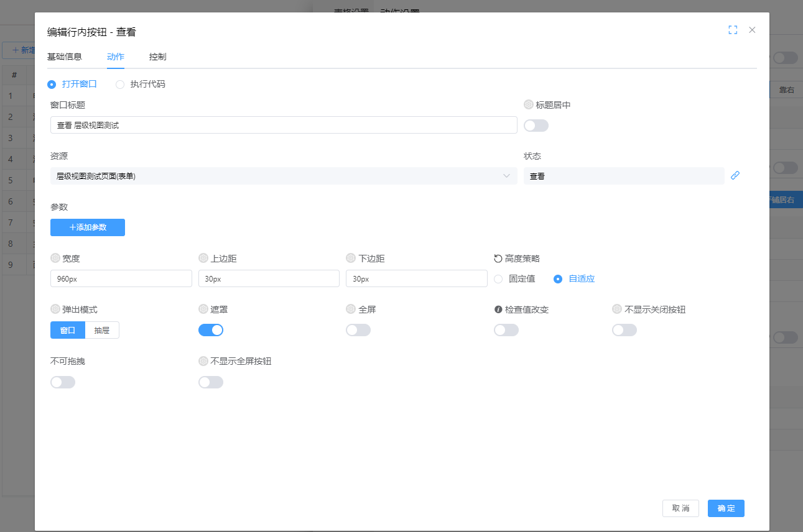Turn on the 不可拖拽 switch
803x532 pixels.
click(63, 382)
